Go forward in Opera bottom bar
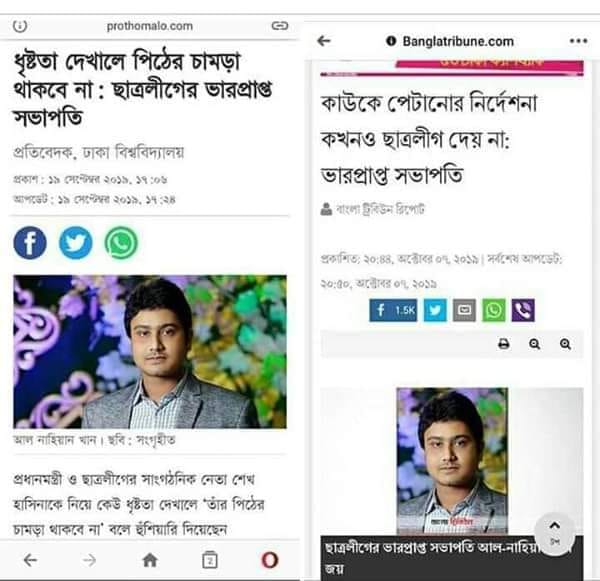Viewport: 600px width, 581px height. tap(90, 560)
